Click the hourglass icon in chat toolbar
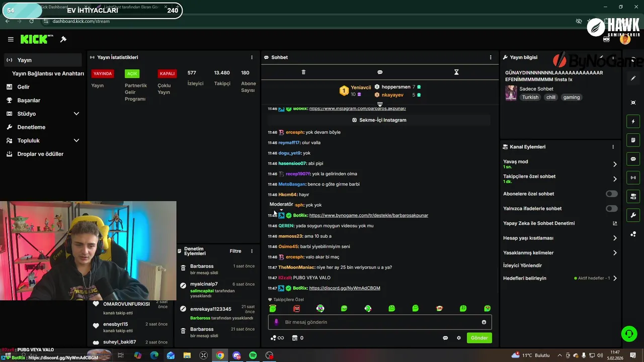The width and height of the screenshot is (644, 362). [456, 72]
